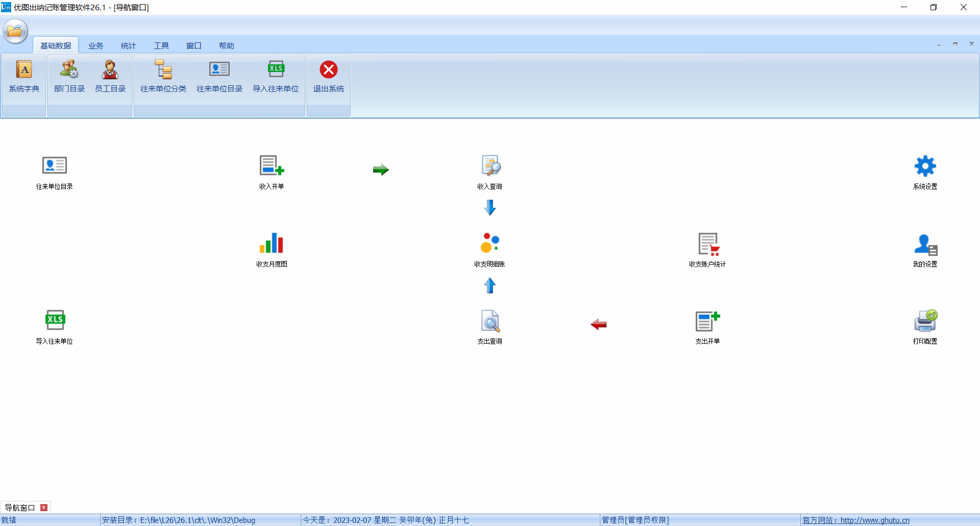Click the 安装目录 path in status bar
This screenshot has width=980, height=526.
pyautogui.click(x=179, y=520)
